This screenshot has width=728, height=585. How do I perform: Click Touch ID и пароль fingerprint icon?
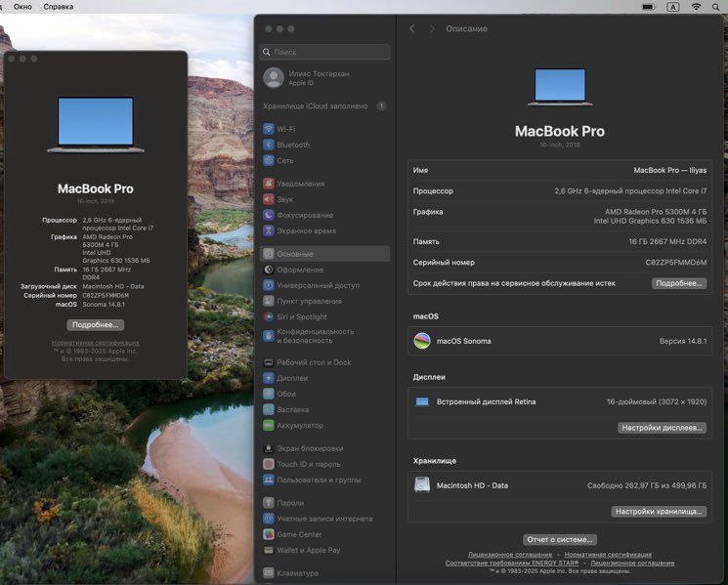pyautogui.click(x=269, y=464)
